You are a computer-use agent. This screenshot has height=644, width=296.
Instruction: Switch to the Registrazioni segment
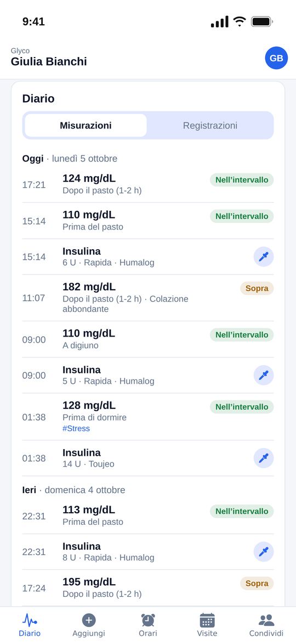click(x=210, y=125)
